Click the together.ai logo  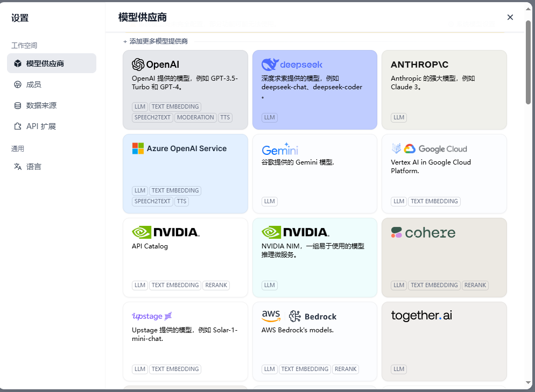pos(421,315)
